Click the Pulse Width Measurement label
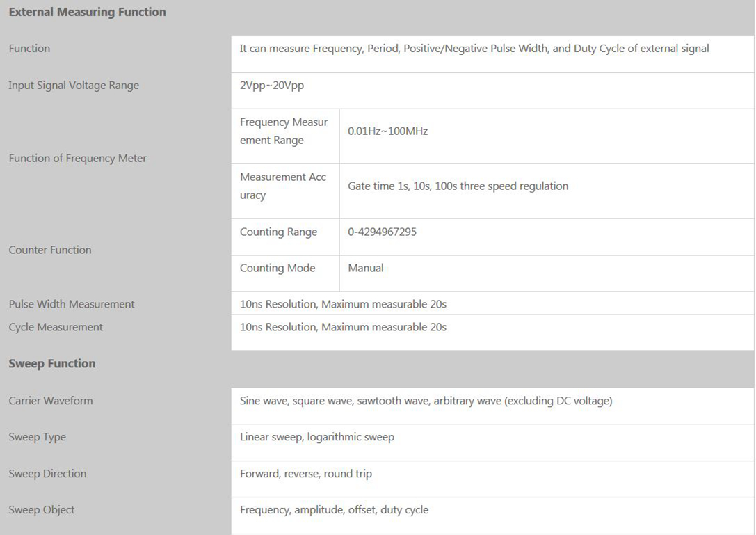 [72, 304]
